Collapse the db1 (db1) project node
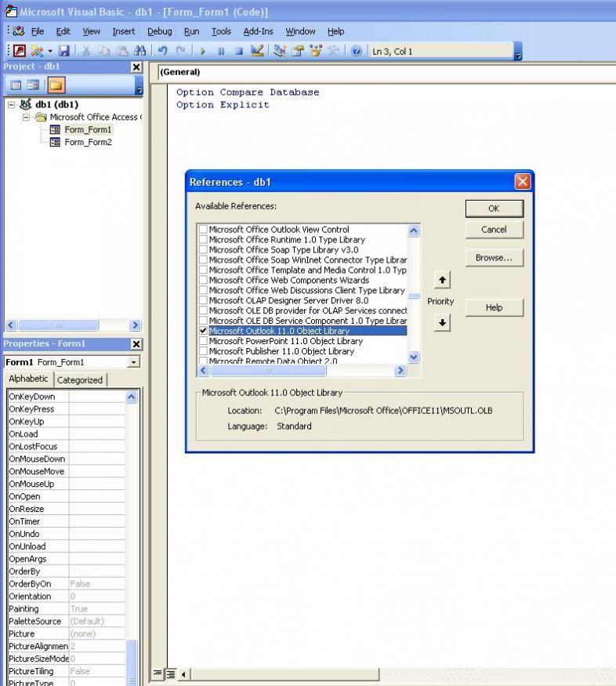This screenshot has width=616, height=686. point(12,105)
